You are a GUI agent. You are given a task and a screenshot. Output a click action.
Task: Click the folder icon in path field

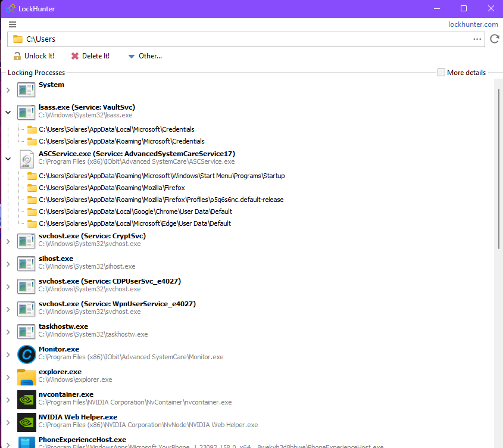pos(18,39)
